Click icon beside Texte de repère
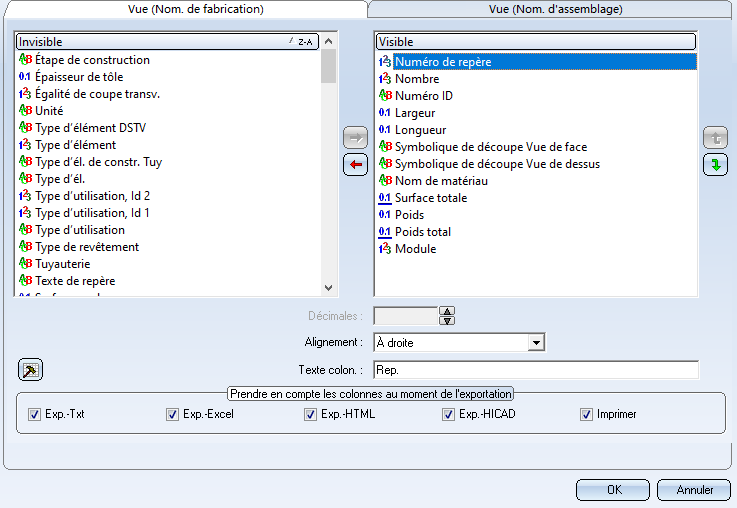Image resolution: width=737 pixels, height=508 pixels. pos(25,281)
